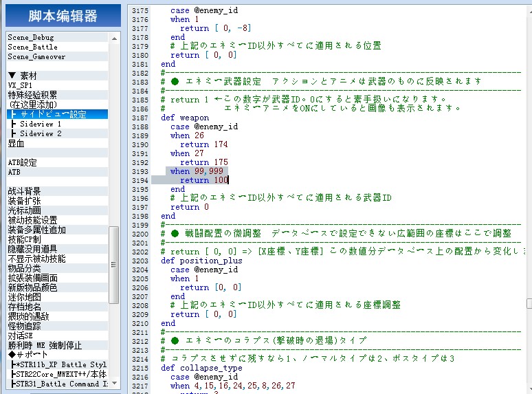Select Scene_Gameover script entry

pyautogui.click(x=57, y=56)
